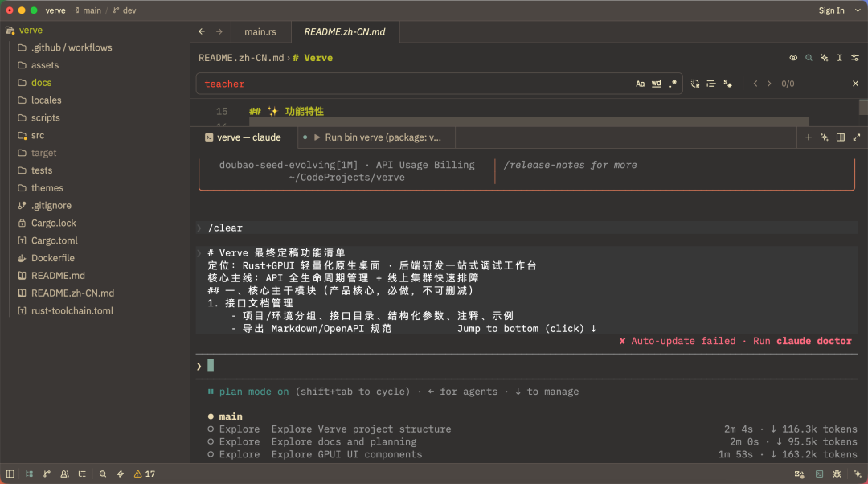Open inline assist sparkle in terminal panel
Image resolution: width=868 pixels, height=484 pixels.
click(x=825, y=137)
